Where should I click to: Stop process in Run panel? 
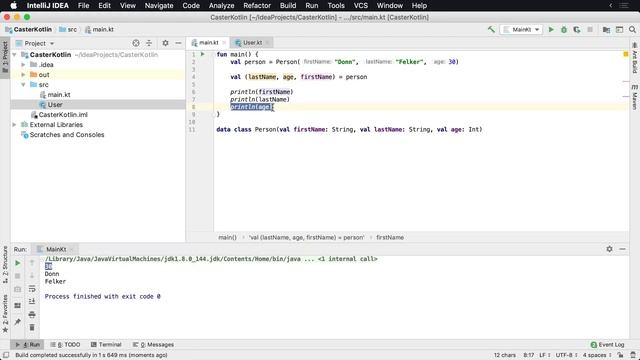coord(18,276)
